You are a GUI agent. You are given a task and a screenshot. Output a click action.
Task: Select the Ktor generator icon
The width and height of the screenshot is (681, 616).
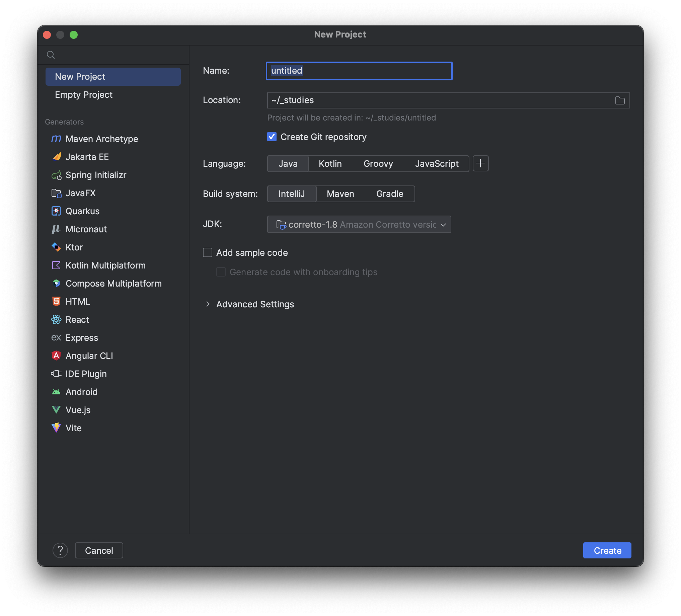coord(56,247)
